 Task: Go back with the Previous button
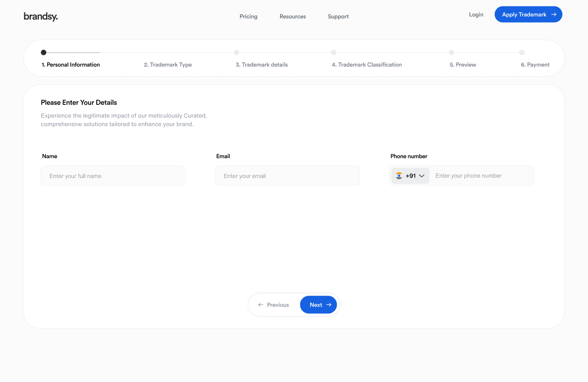tap(274, 305)
